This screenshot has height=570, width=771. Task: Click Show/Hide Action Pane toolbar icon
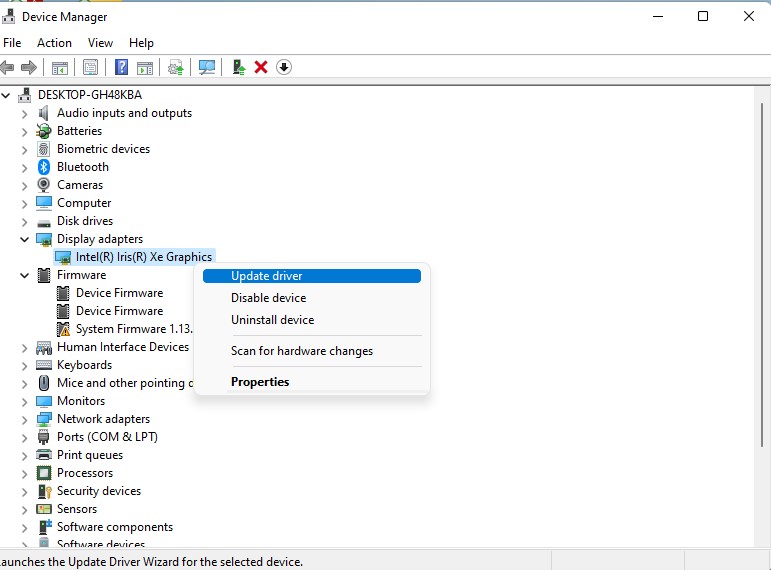coord(145,67)
